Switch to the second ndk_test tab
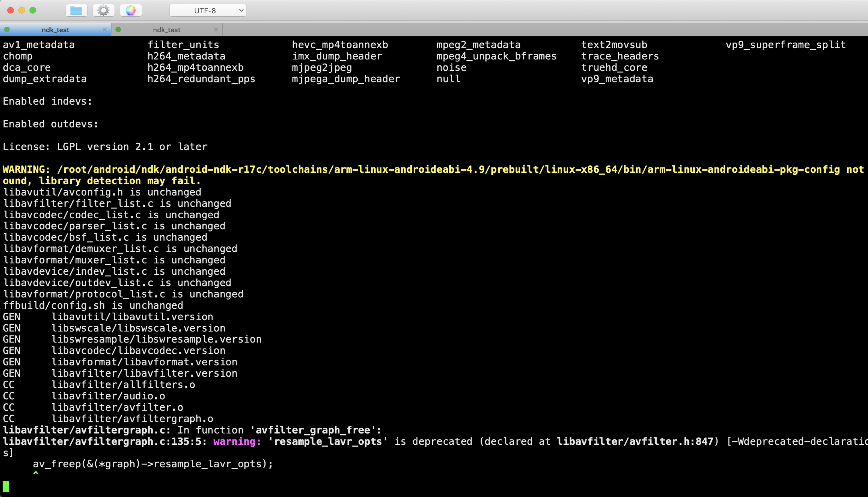Screen dimensions: 868x497 pos(166,30)
